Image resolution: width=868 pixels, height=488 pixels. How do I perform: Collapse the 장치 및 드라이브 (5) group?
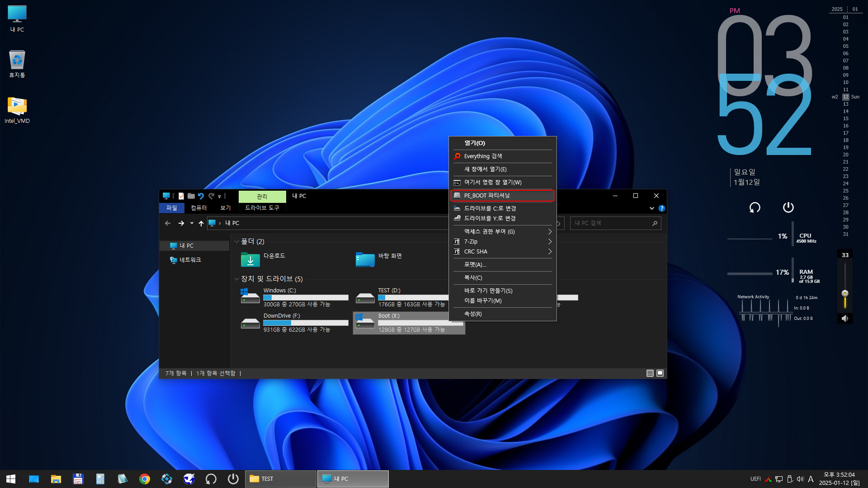pos(236,279)
